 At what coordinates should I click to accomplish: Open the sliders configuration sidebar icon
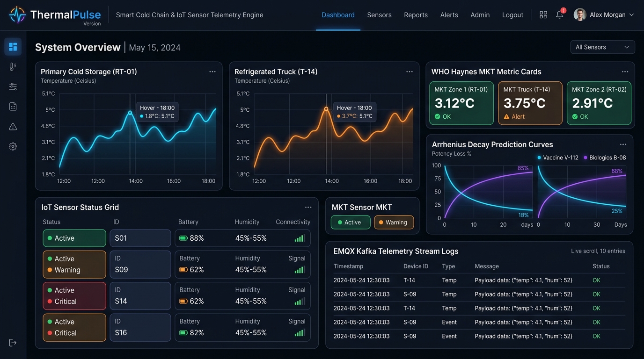click(13, 86)
